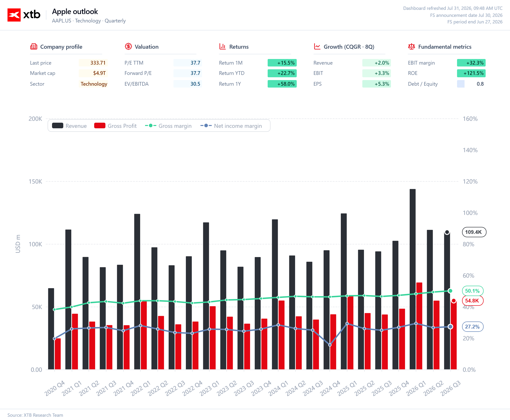
Task: Click the Return 1Y value +58.0%
Action: pos(282,84)
